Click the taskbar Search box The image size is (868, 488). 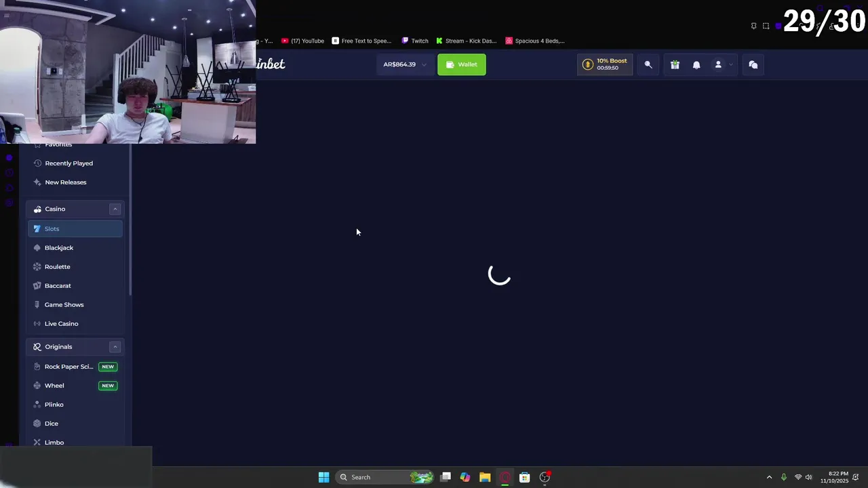[x=384, y=477]
